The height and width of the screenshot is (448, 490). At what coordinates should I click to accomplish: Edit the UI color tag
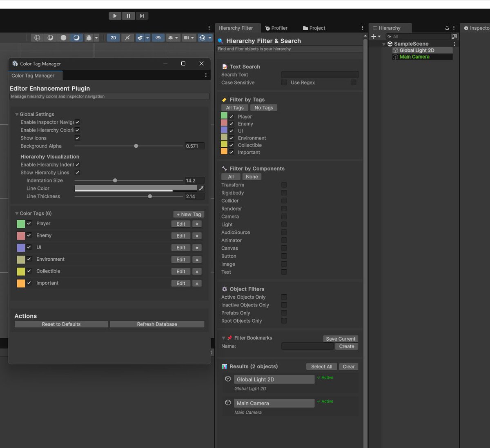click(x=181, y=248)
